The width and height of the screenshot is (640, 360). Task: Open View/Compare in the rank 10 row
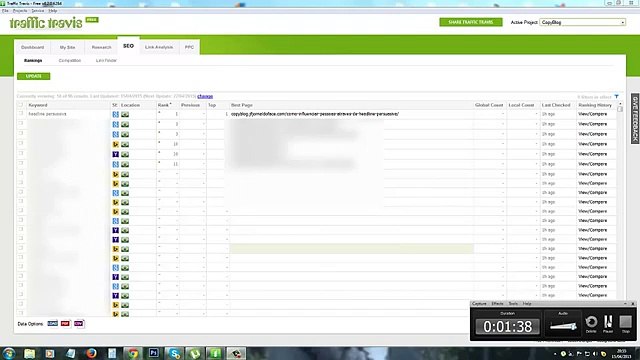[593, 144]
